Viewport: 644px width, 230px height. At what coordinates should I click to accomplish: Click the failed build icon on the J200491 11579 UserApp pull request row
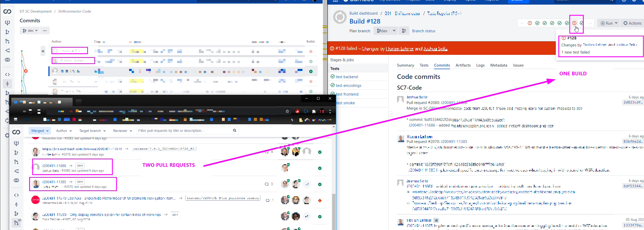(320, 201)
